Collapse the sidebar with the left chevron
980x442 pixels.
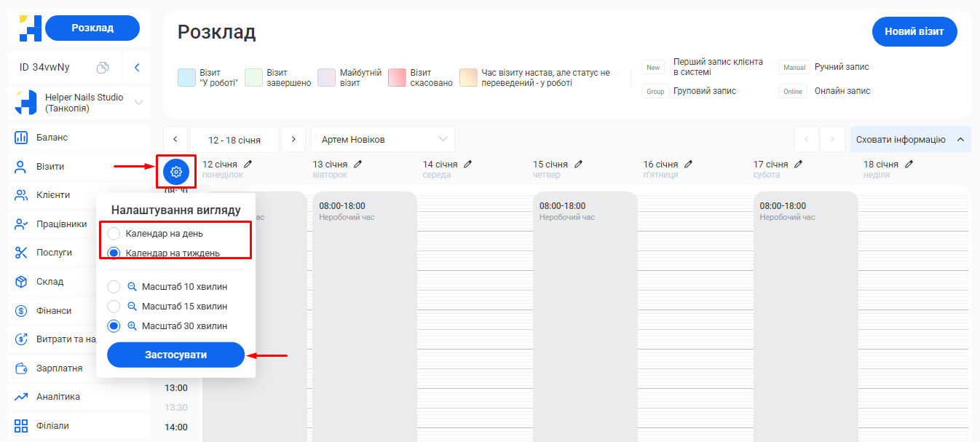click(137, 68)
